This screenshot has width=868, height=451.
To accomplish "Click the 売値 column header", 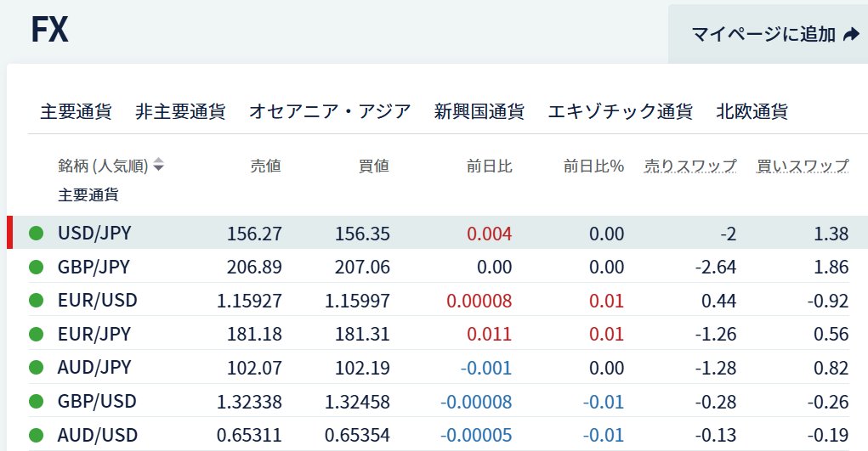I will tap(266, 166).
